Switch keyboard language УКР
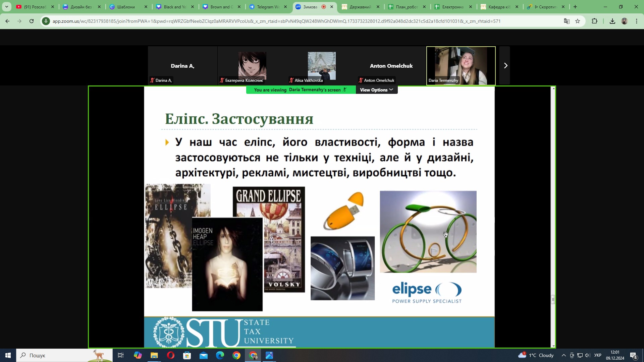Viewport: 644px width, 362px height. (598, 355)
